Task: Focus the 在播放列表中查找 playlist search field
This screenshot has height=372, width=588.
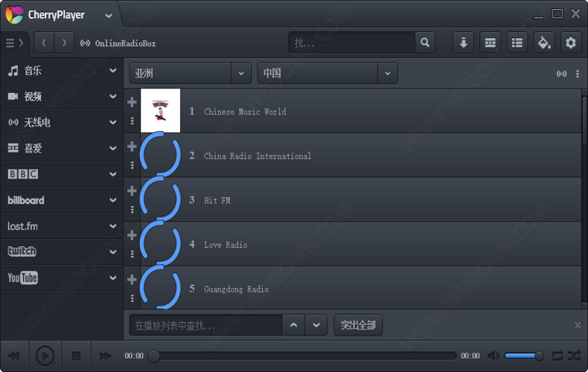Action: point(206,324)
